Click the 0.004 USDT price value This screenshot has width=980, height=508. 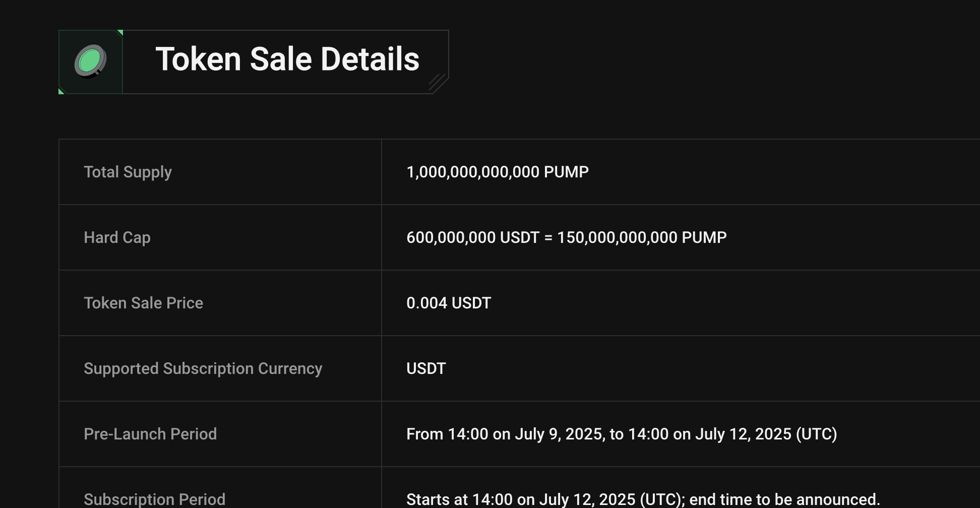click(x=448, y=303)
